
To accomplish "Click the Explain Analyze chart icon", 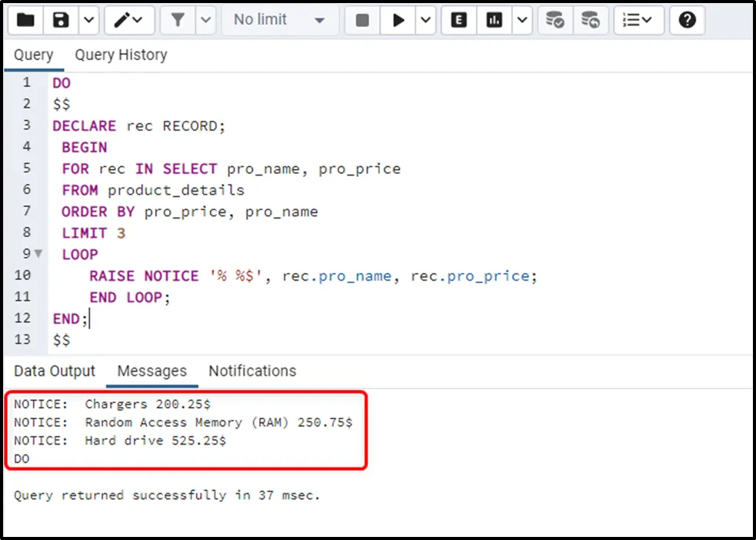I will tap(495, 20).
